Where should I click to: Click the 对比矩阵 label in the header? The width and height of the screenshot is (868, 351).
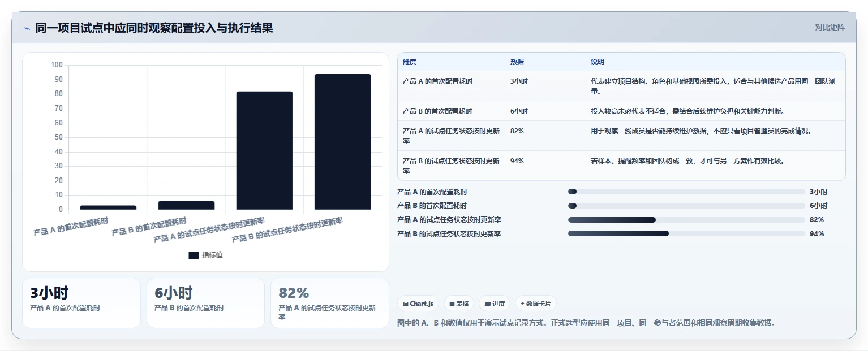point(830,27)
